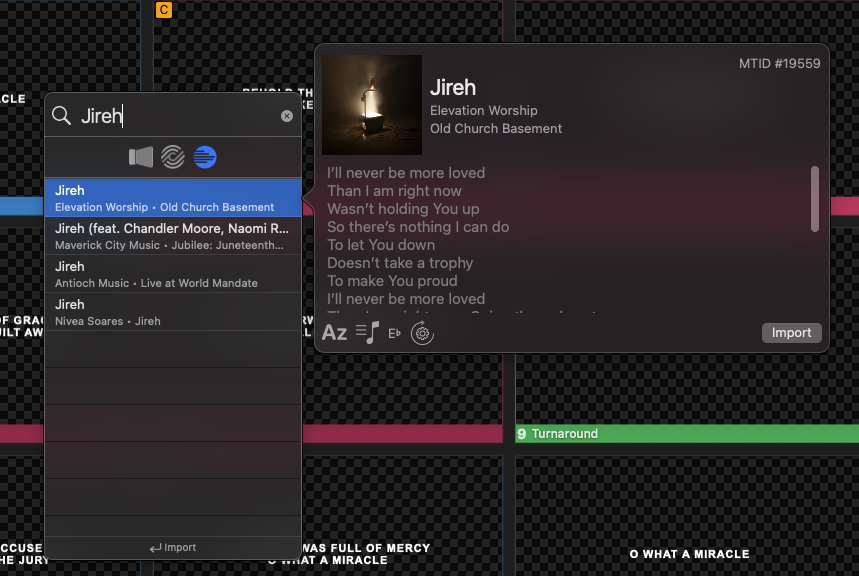This screenshot has height=576, width=859.
Task: Open the gear with circular arrow icon
Action: [422, 333]
